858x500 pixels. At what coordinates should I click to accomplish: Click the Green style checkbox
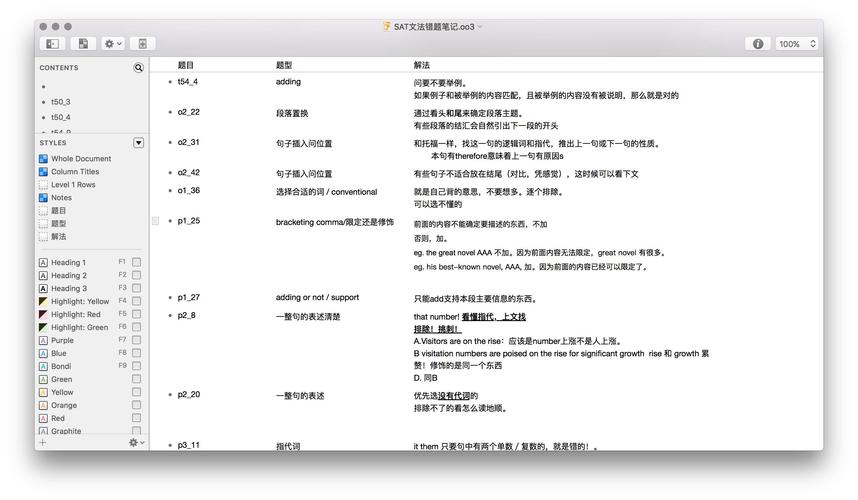click(x=137, y=379)
